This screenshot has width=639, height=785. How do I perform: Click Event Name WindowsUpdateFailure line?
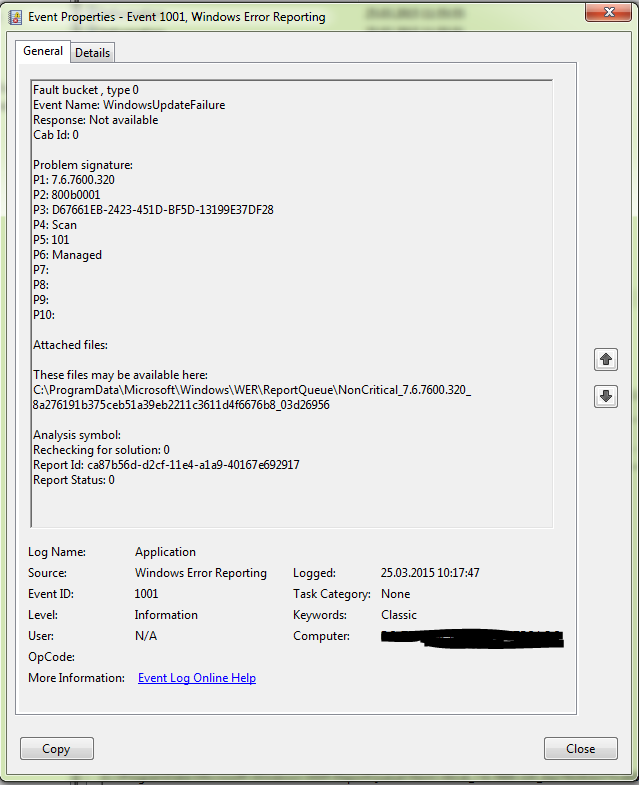129,105
